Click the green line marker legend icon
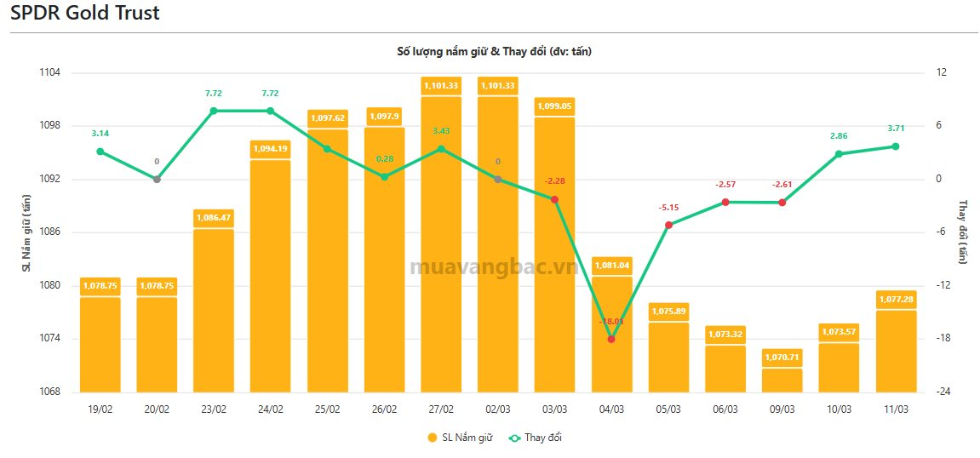Screen dimensions: 980x458 (514, 438)
